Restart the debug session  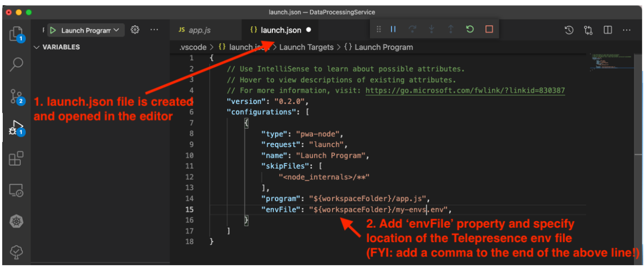pos(470,30)
